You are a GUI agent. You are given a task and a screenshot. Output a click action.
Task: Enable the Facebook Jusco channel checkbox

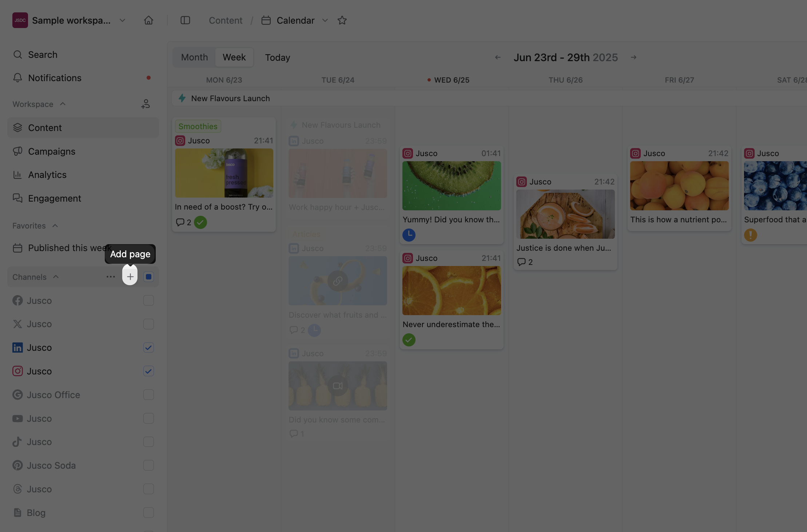point(148,301)
